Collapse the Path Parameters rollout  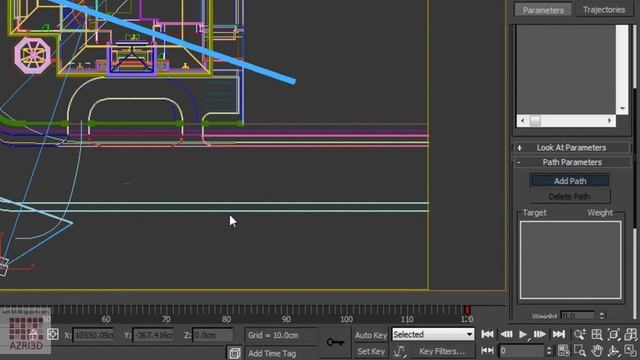coord(571,162)
